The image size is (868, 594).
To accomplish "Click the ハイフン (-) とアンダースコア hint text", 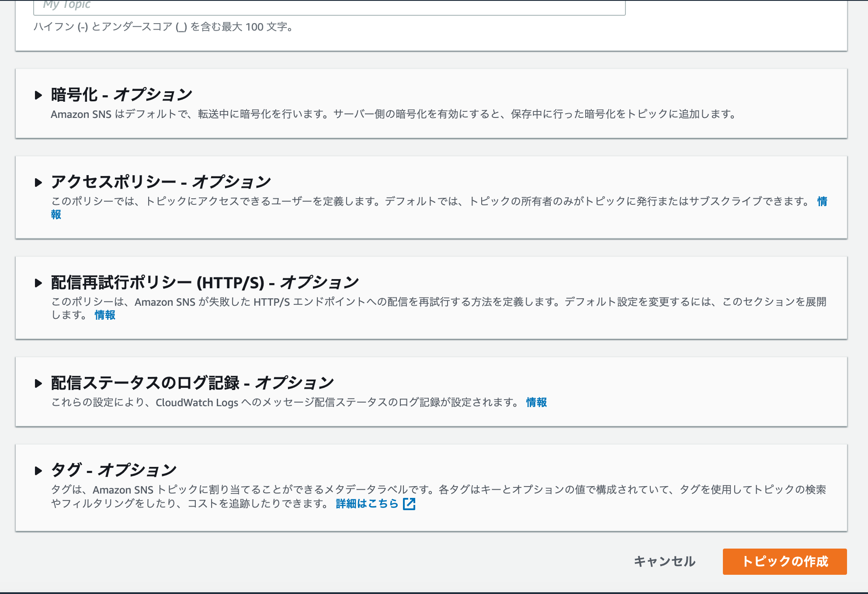I will [x=163, y=27].
